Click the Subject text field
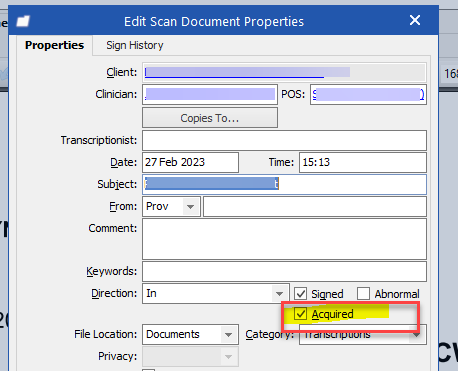The width and height of the screenshot is (458, 371). (284, 184)
